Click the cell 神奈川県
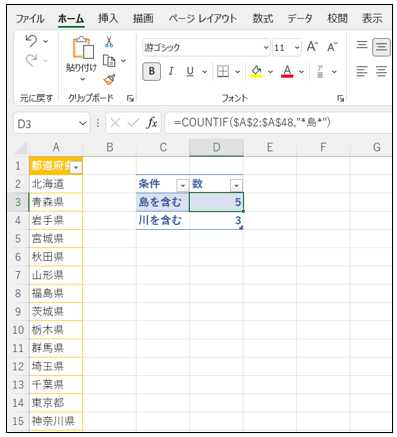 [56, 421]
